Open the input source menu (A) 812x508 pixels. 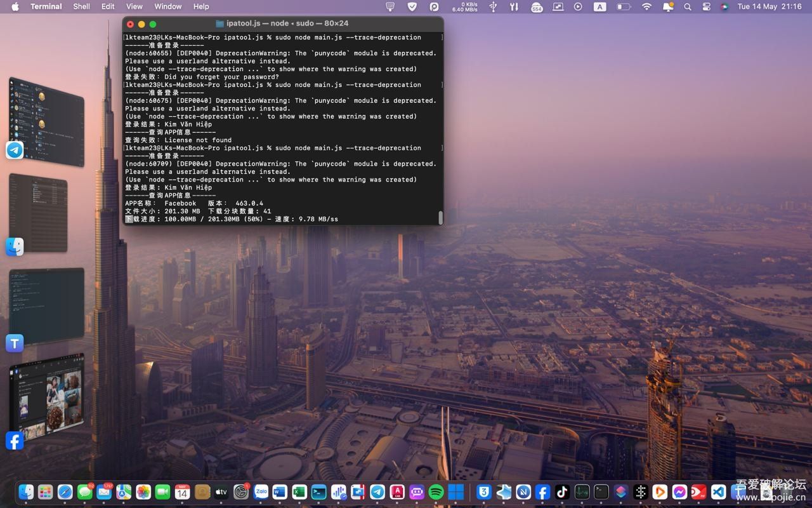(599, 6)
